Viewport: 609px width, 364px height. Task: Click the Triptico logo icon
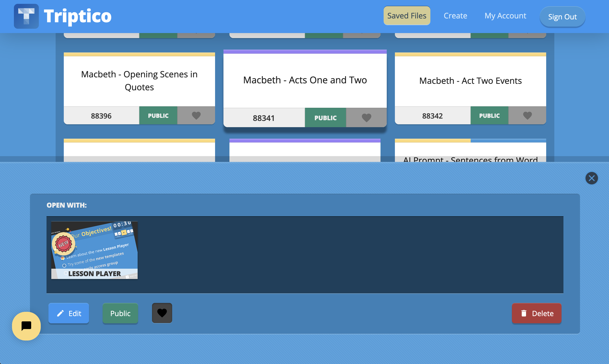(x=26, y=16)
